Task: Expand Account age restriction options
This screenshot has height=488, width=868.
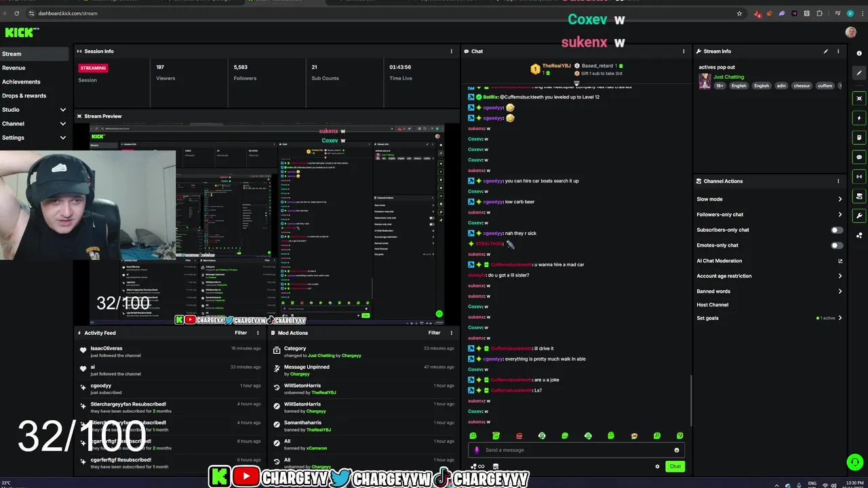Action: pyautogui.click(x=840, y=276)
